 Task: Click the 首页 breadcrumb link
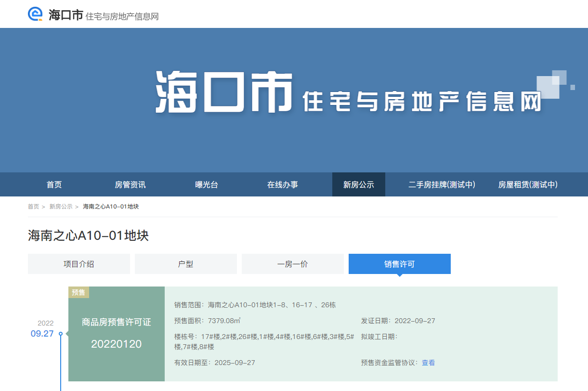[x=33, y=207]
